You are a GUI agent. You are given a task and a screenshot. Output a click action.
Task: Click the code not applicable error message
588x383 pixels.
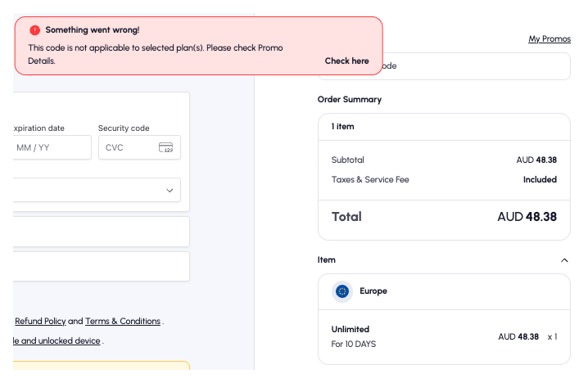pos(156,54)
